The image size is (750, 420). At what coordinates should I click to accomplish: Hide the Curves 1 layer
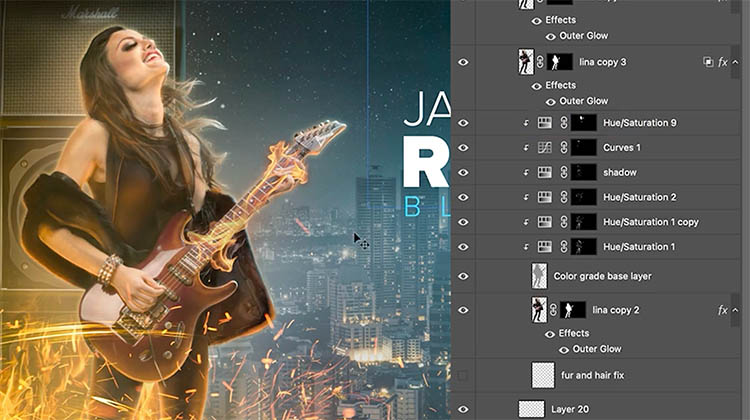pyautogui.click(x=462, y=147)
